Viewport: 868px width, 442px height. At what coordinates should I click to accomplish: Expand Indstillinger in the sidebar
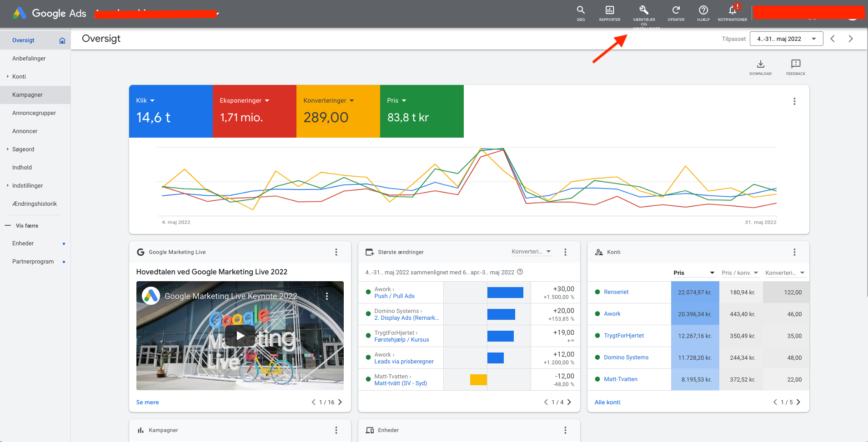8,185
